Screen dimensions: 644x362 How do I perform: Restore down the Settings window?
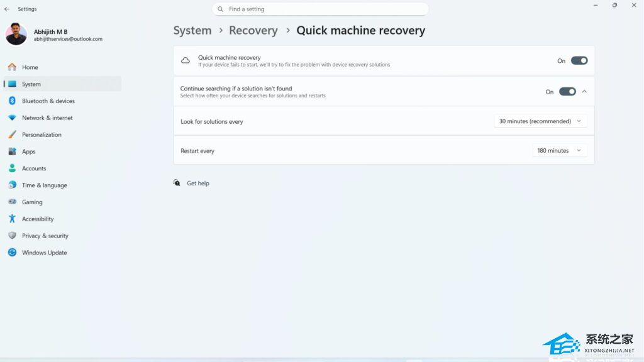(x=614, y=5)
